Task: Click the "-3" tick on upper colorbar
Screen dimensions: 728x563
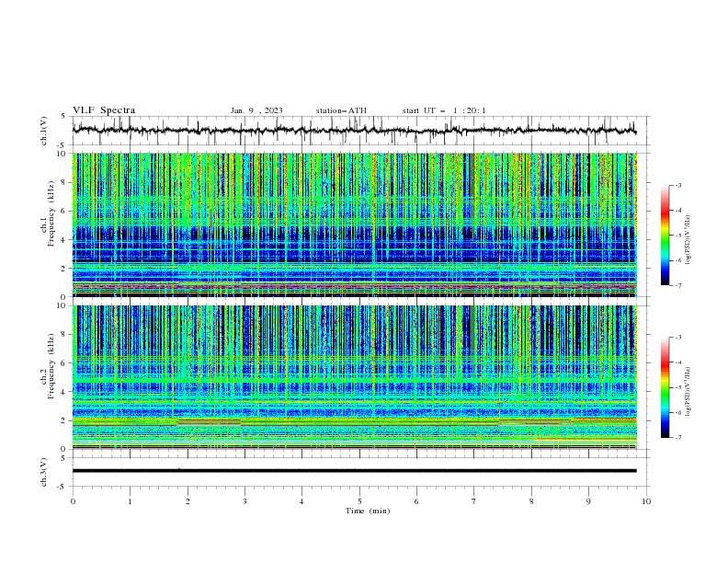Action: pos(678,185)
